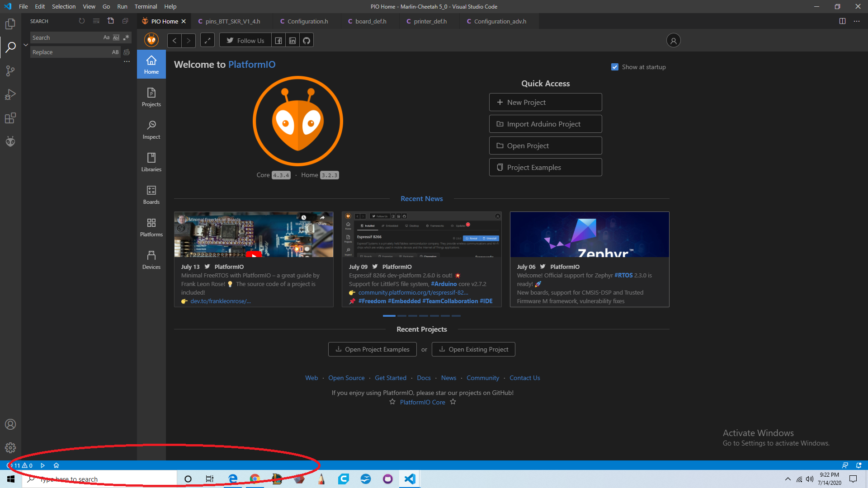Click the PIO account user icon
868x488 pixels.
[x=673, y=41]
